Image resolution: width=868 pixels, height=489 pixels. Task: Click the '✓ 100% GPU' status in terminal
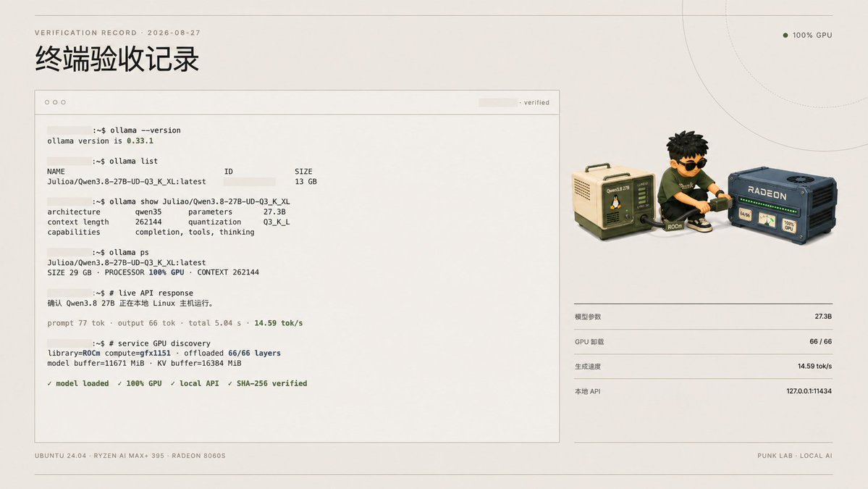(x=140, y=383)
